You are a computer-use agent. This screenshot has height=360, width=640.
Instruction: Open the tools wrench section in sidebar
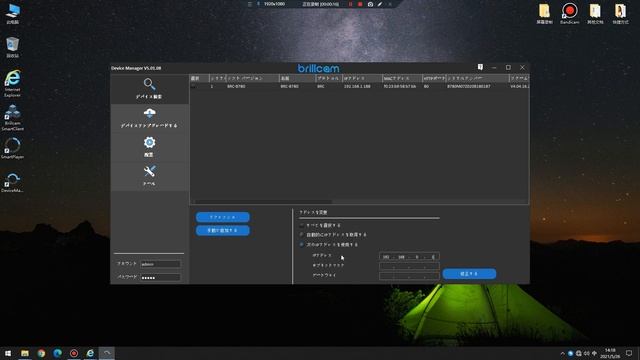click(x=149, y=176)
